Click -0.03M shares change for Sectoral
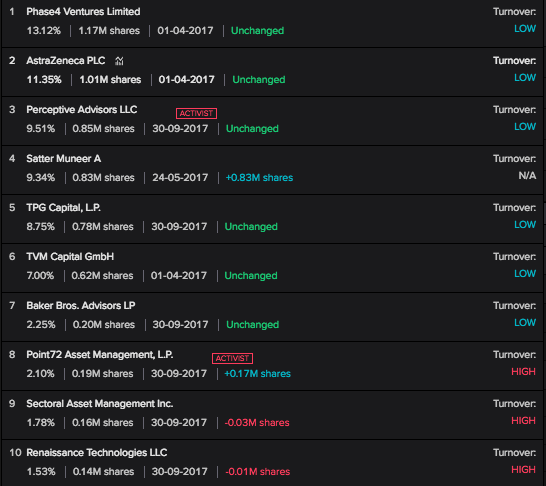The width and height of the screenshot is (546, 486). tap(257, 423)
